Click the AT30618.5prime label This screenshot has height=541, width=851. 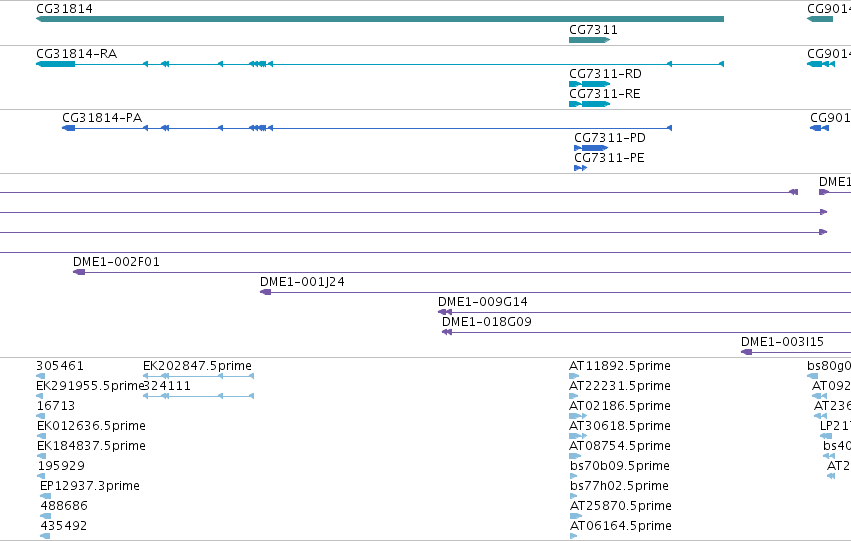point(620,426)
